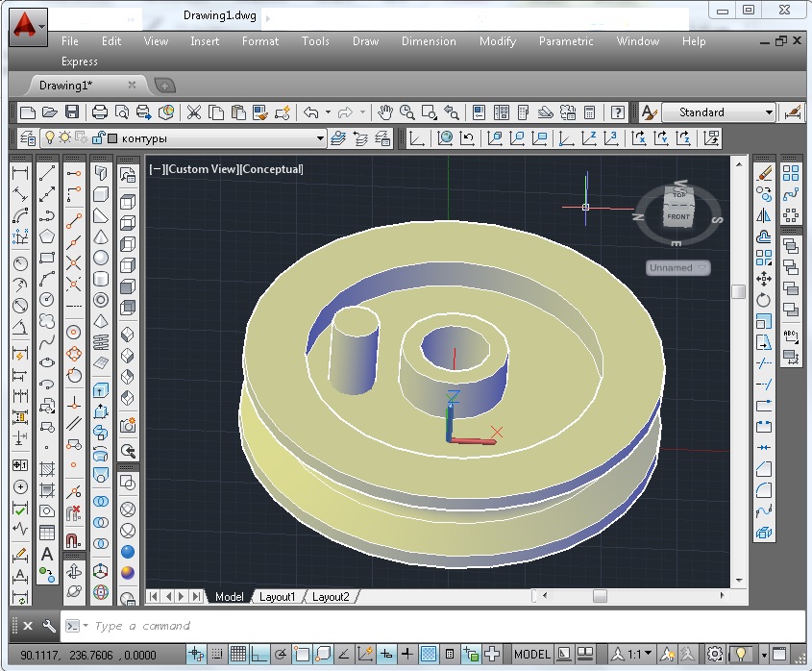812x671 pixels.
Task: Open the Modify menu
Action: [498, 41]
